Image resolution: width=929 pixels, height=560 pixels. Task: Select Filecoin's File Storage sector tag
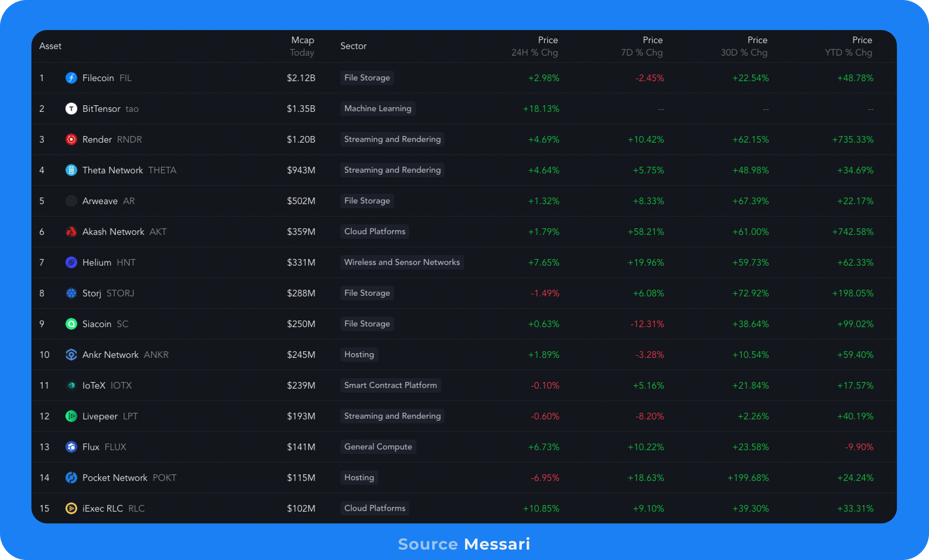pyautogui.click(x=367, y=78)
